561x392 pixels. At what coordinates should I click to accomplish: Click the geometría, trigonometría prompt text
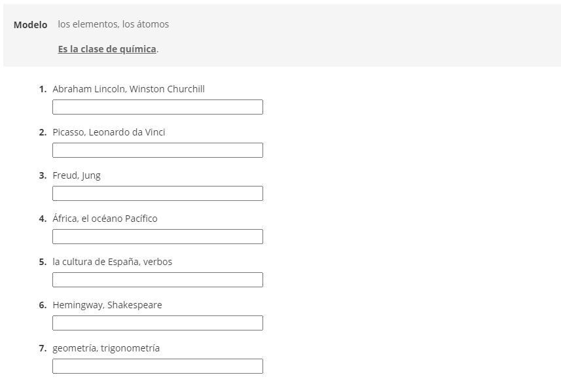coord(106,348)
